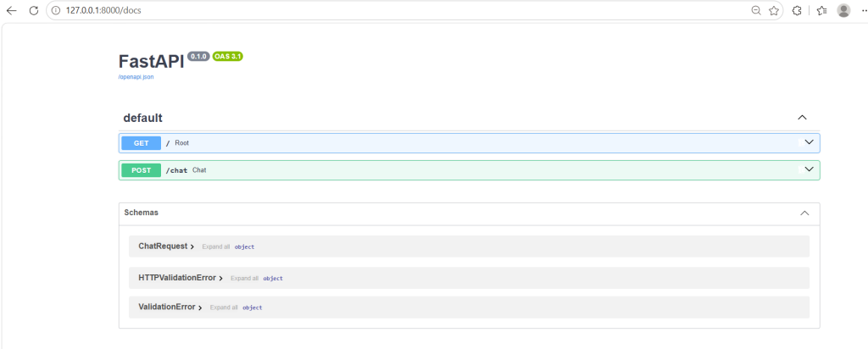Click the Chat endpoint summary text
Screen dimensions: 868x349
199,169
